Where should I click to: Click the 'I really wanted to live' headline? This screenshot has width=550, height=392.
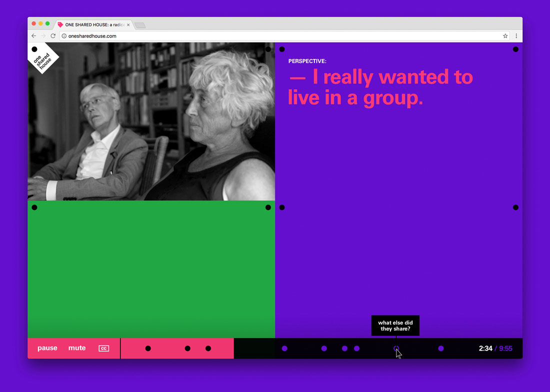click(380, 87)
